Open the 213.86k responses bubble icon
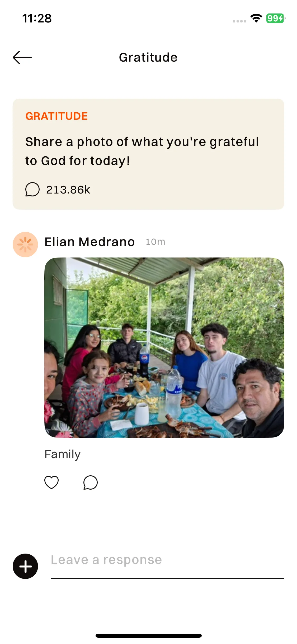The image size is (297, 644). pyautogui.click(x=32, y=189)
